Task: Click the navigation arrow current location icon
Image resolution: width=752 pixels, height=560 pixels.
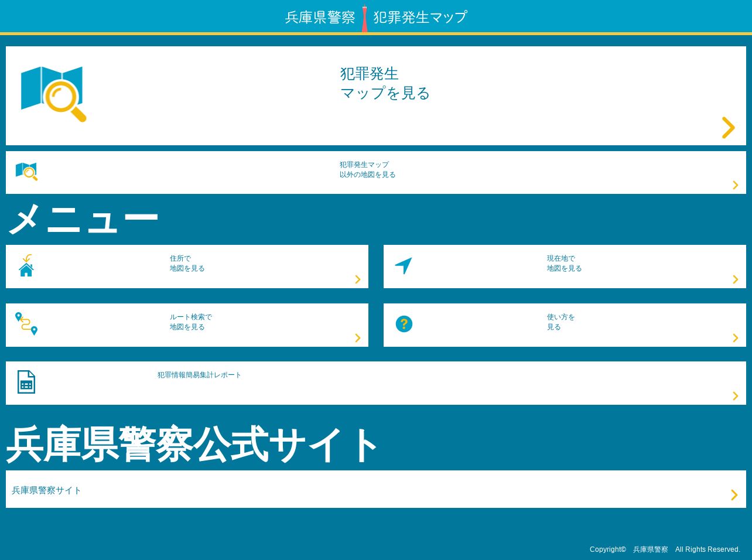Action: pos(404,265)
